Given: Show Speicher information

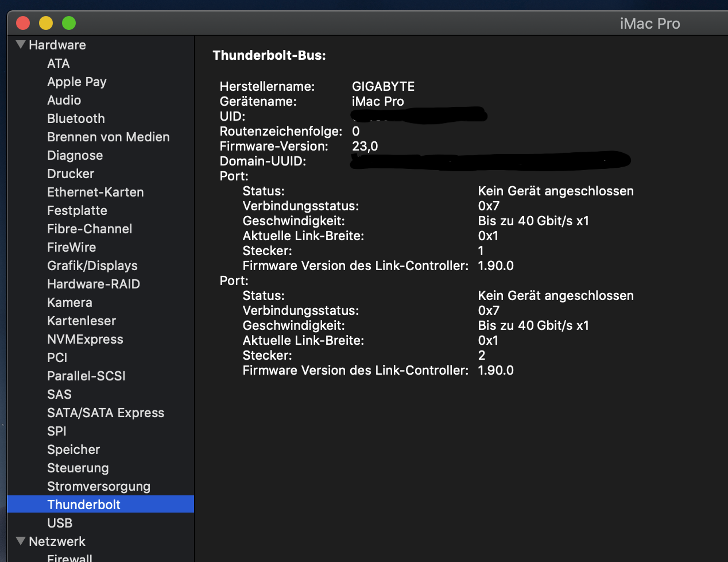Looking at the screenshot, I should [x=73, y=449].
